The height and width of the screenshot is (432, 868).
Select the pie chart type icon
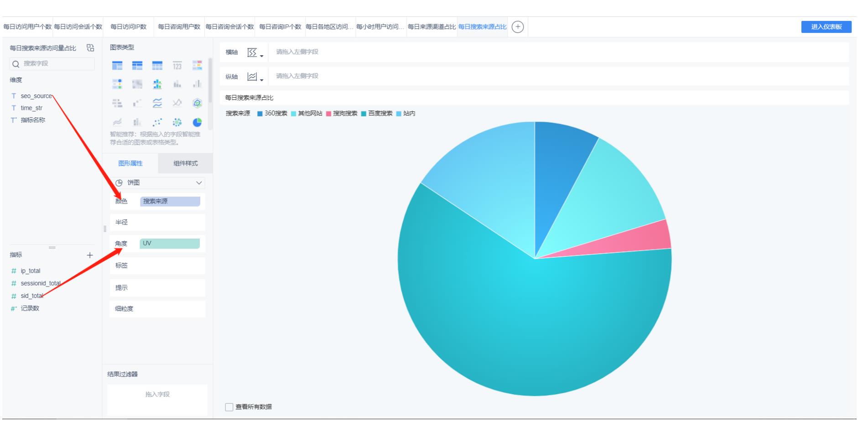coord(197,122)
